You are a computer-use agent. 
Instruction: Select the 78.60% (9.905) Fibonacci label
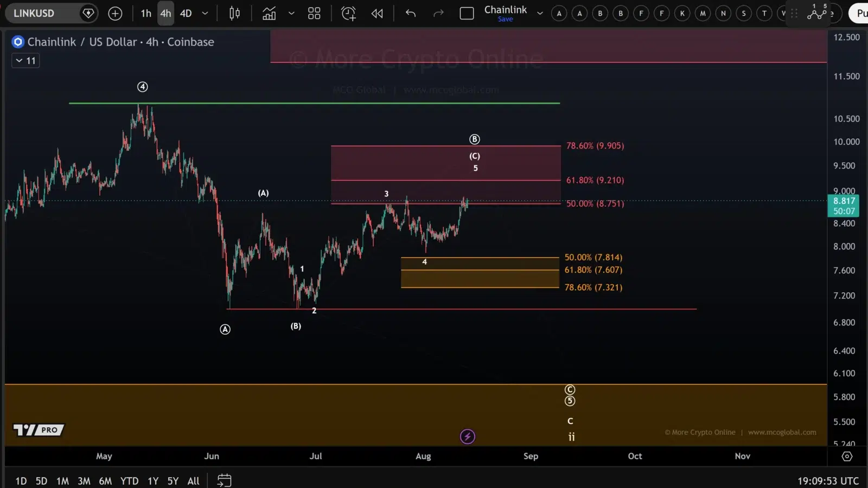click(595, 146)
